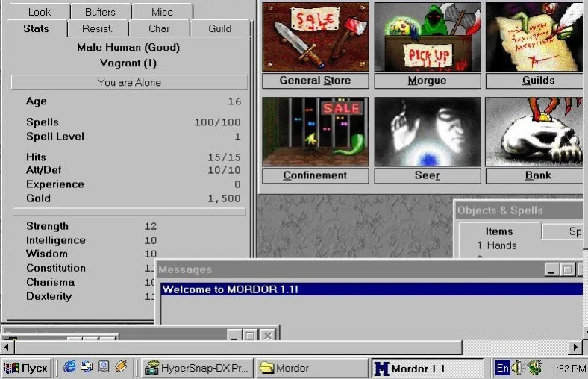Click the Male Human (Good) heading
This screenshot has width=588, height=379.
[128, 47]
